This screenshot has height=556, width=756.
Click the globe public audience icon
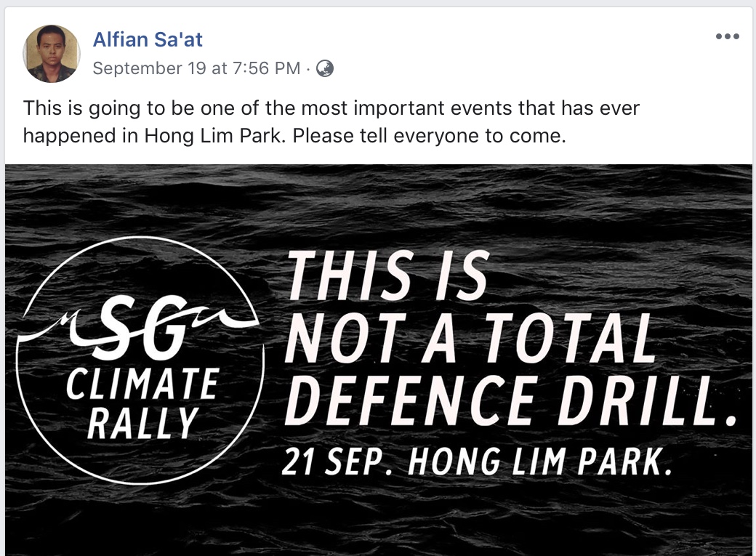point(325,68)
